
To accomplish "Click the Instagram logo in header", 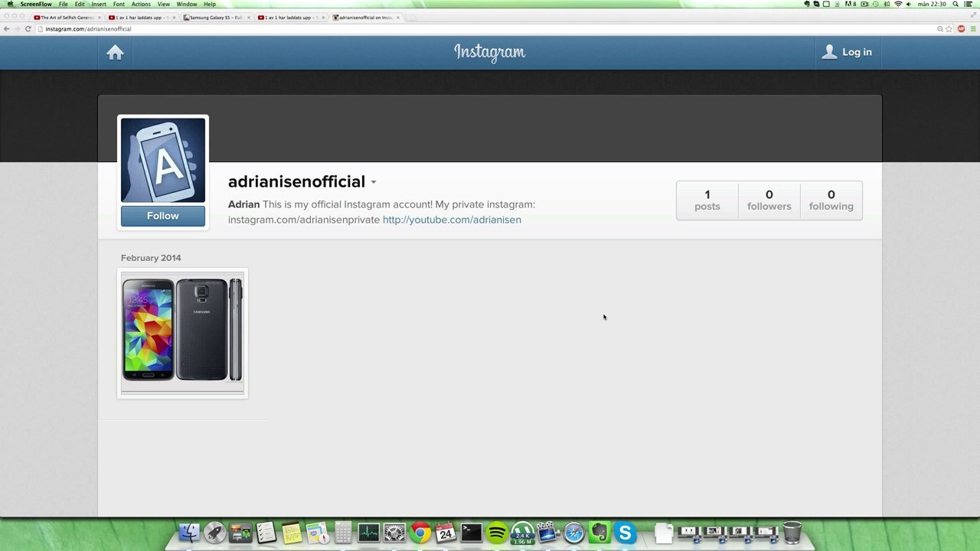I will (x=489, y=52).
